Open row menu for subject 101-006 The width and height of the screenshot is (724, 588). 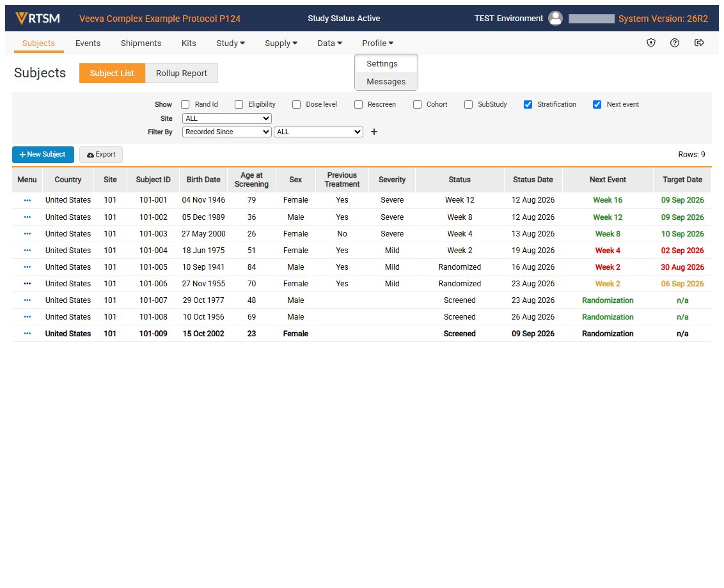(x=28, y=283)
